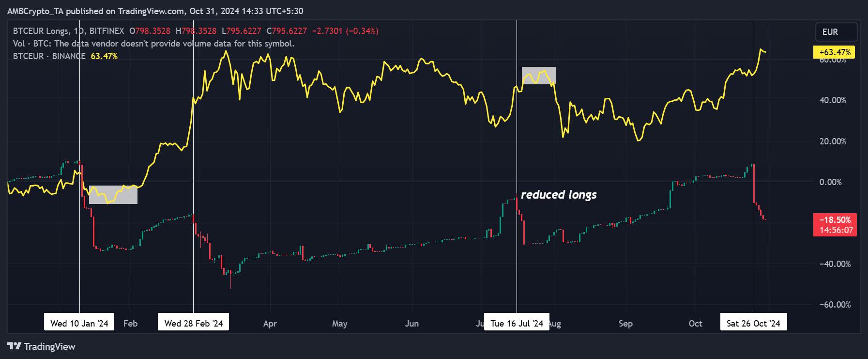The height and width of the screenshot is (359, 868).
Task: Click the gray highlight box near July
Action: (x=539, y=76)
